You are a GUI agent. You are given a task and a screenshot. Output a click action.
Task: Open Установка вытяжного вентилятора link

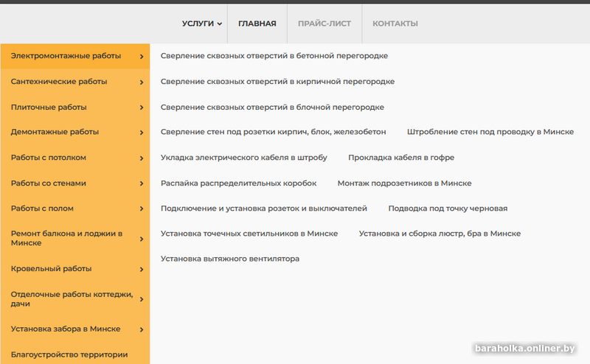[x=230, y=259]
